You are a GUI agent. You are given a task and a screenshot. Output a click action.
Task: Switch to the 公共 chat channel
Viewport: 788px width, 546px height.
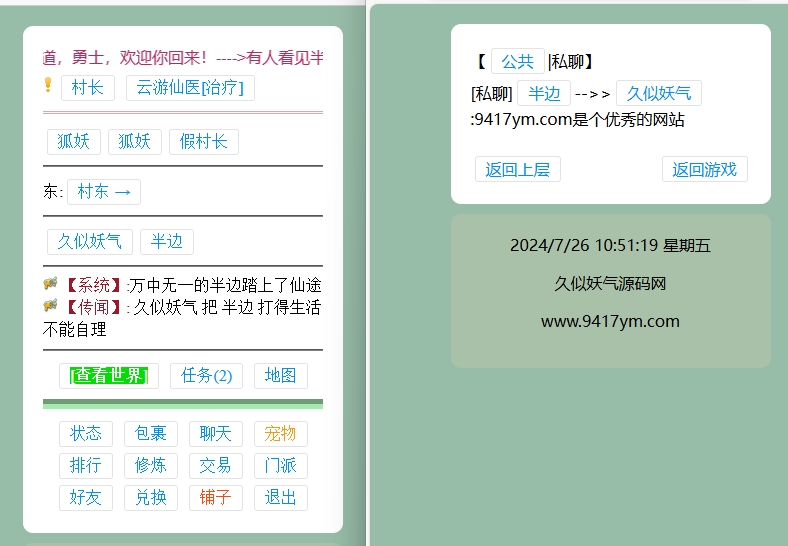pyautogui.click(x=518, y=61)
